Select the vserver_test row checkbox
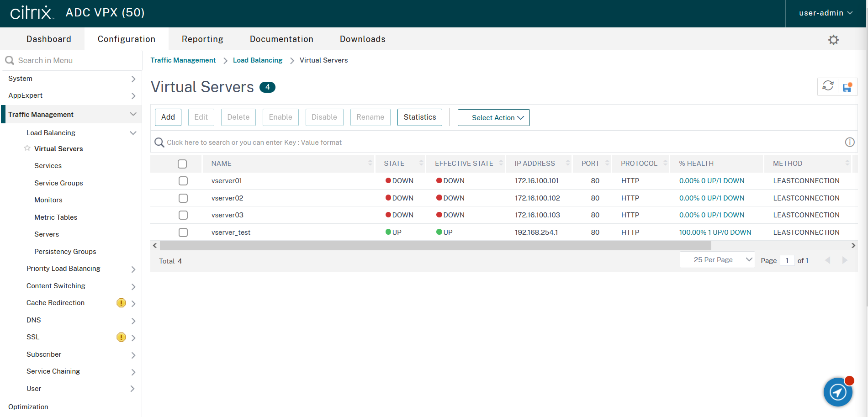The image size is (868, 417). [183, 232]
